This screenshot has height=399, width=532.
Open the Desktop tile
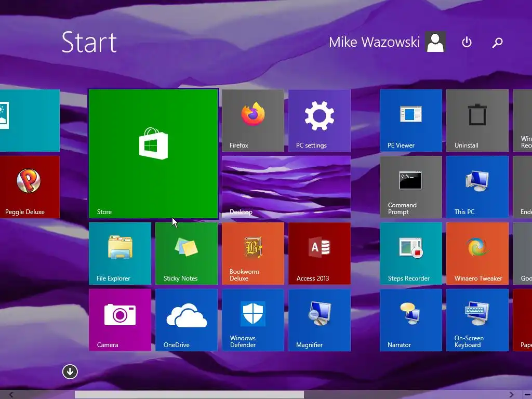tap(286, 187)
